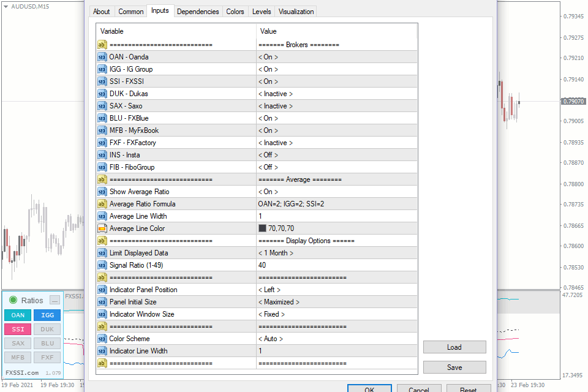This screenshot has width=588, height=392.
Task: Click the Save button
Action: coord(454,367)
